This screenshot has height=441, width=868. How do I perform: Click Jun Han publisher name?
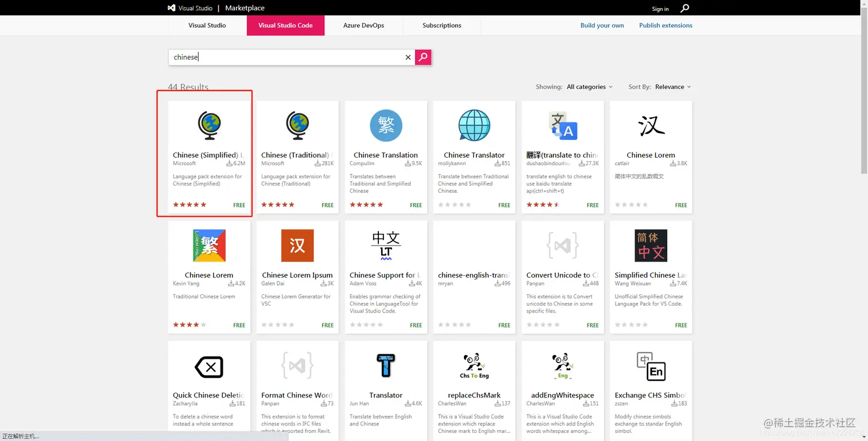[359, 404]
